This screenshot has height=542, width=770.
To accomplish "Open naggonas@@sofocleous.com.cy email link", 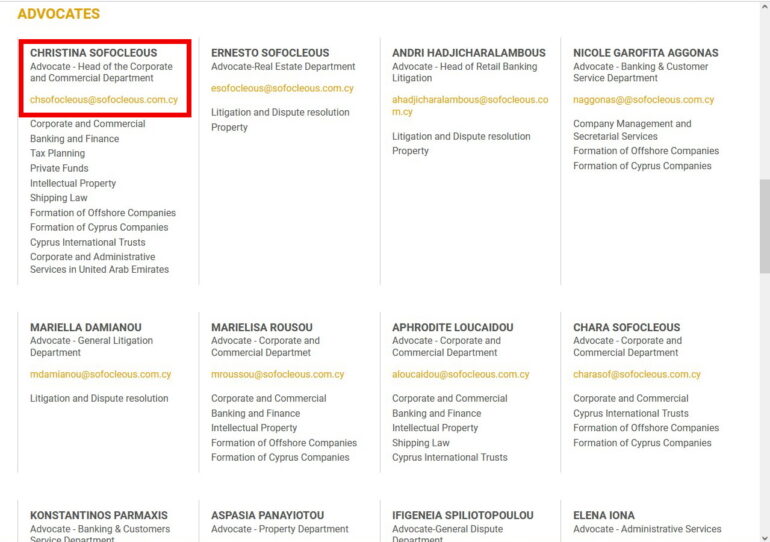I will coord(643,100).
